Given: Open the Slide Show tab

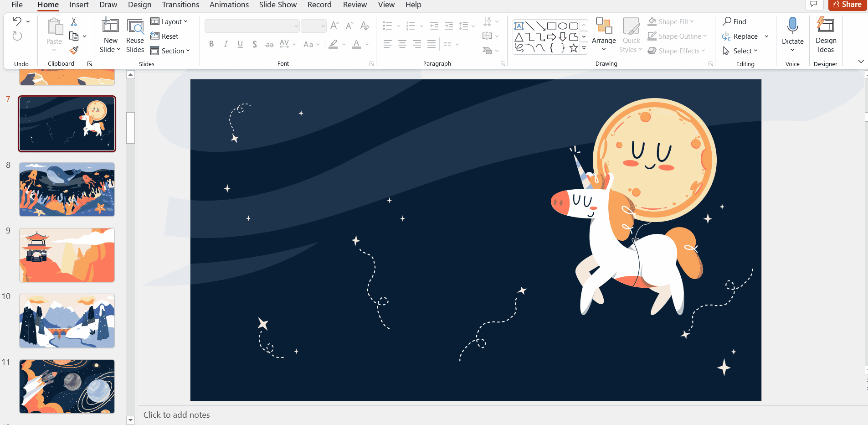Looking at the screenshot, I should 277,5.
